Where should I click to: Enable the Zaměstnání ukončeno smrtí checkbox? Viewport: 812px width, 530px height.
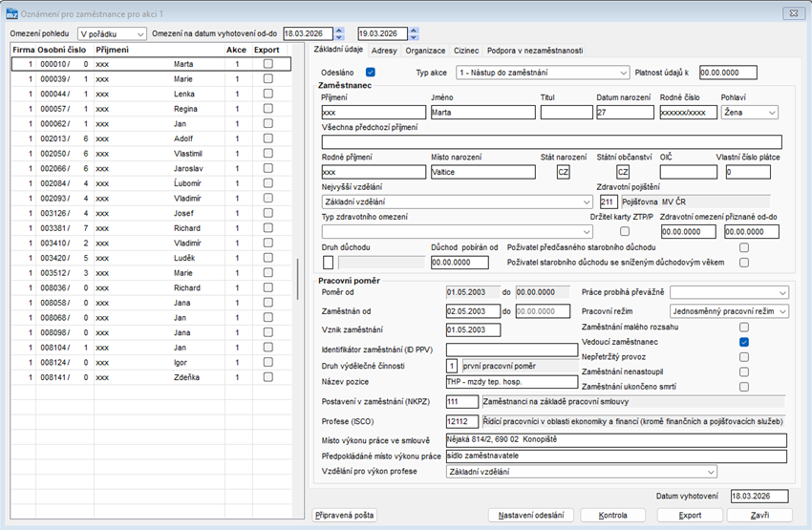point(744,387)
